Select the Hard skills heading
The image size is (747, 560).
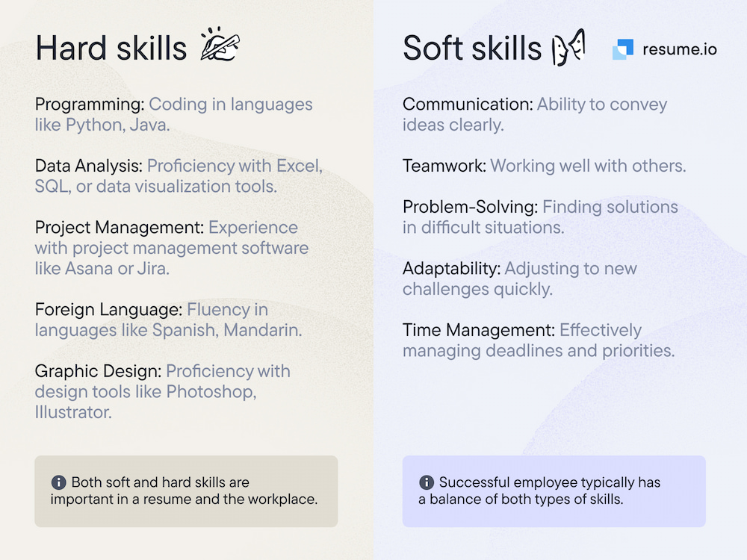pos(111,49)
